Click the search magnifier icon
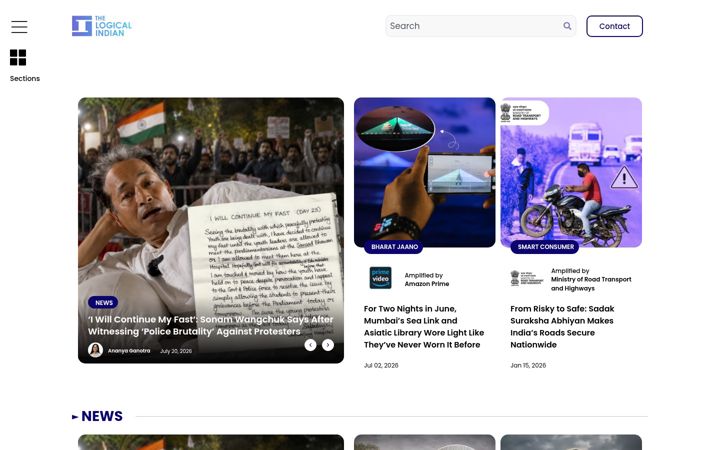 click(567, 26)
